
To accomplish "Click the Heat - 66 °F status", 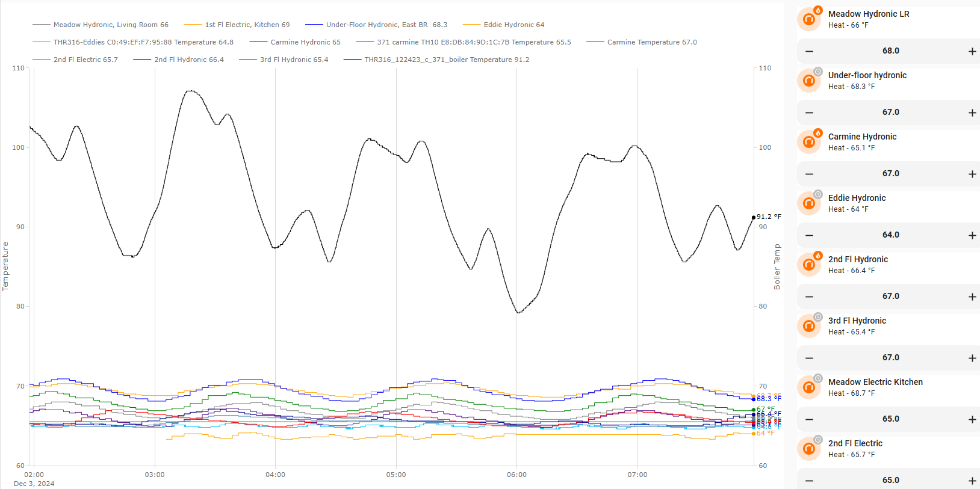I will (848, 25).
